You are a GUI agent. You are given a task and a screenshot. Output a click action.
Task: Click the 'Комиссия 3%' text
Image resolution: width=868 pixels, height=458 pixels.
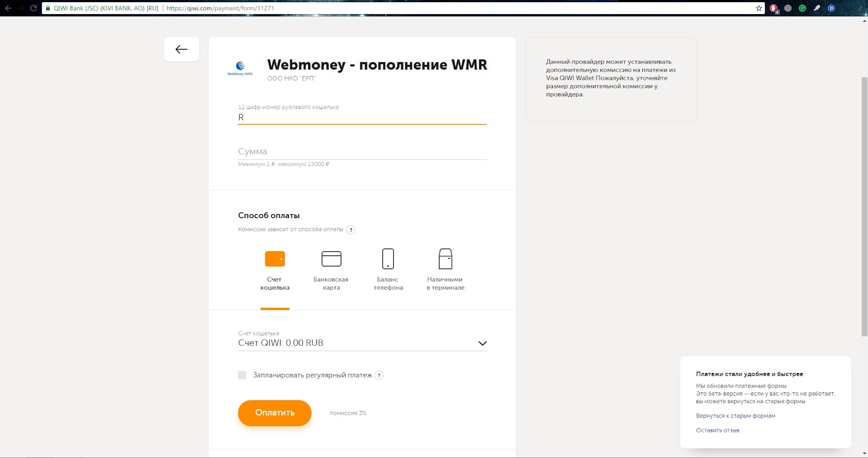click(x=348, y=413)
